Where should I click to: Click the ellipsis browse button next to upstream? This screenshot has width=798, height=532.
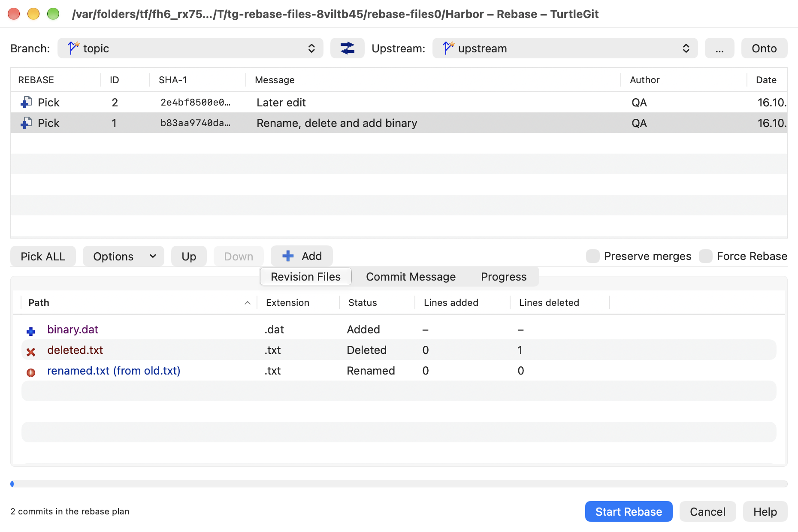719,48
